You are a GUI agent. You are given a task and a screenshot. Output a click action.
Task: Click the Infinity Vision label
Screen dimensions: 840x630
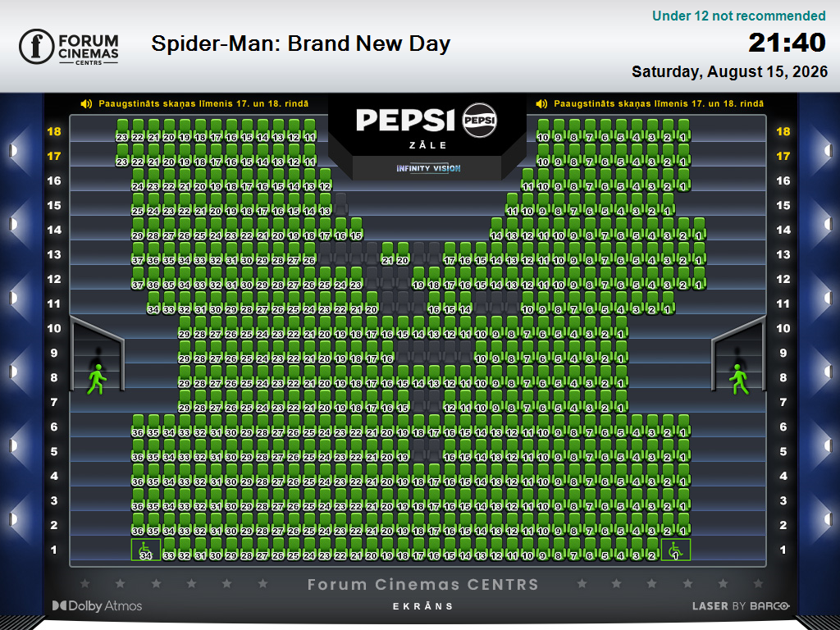[428, 168]
